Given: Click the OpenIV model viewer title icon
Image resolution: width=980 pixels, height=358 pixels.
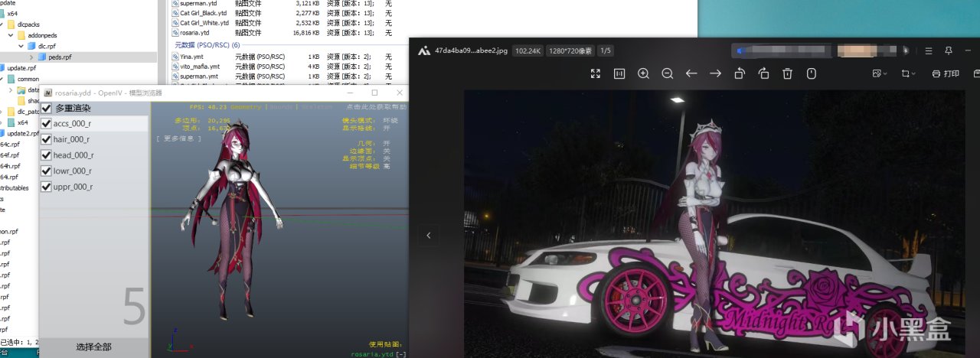Looking at the screenshot, I should (x=47, y=93).
